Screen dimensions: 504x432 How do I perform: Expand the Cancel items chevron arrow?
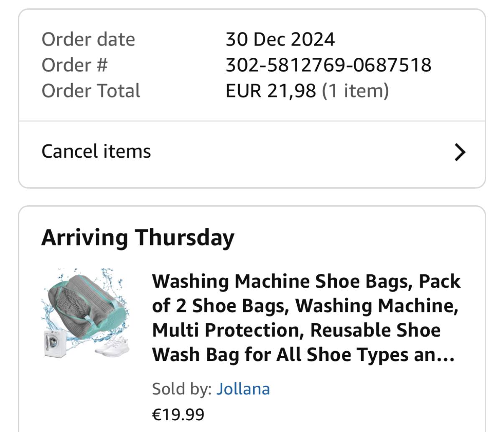[x=459, y=152]
